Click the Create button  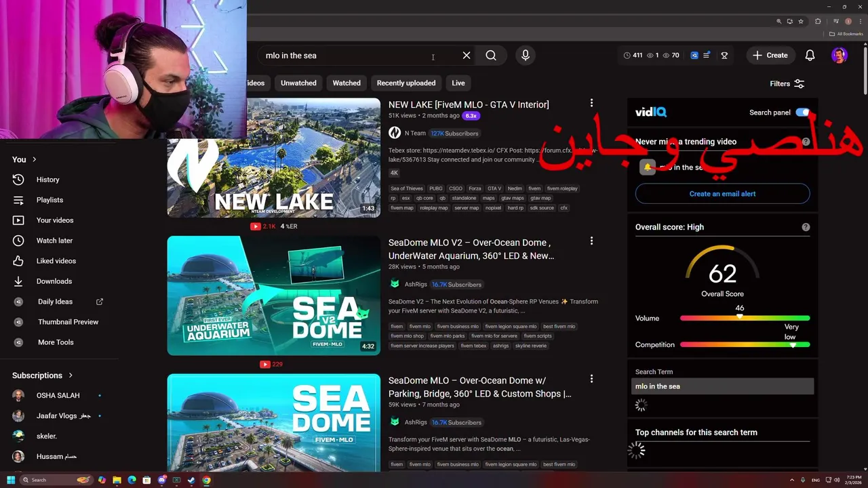click(770, 56)
